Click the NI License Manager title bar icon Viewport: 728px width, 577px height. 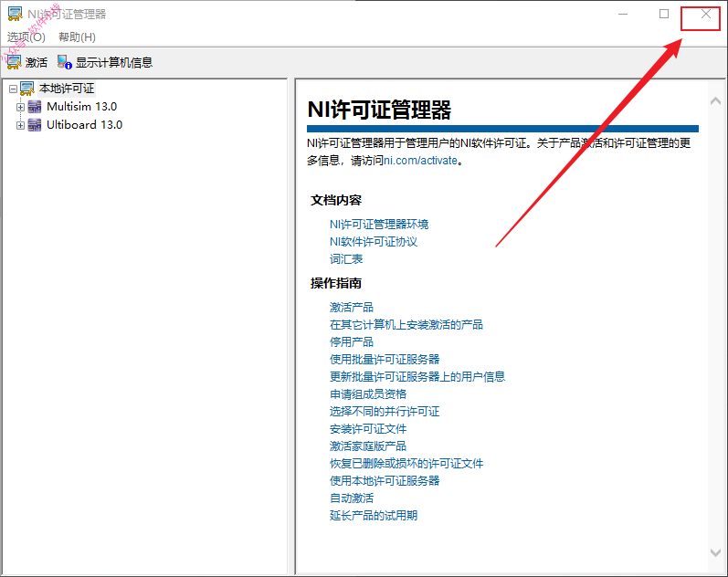15,14
